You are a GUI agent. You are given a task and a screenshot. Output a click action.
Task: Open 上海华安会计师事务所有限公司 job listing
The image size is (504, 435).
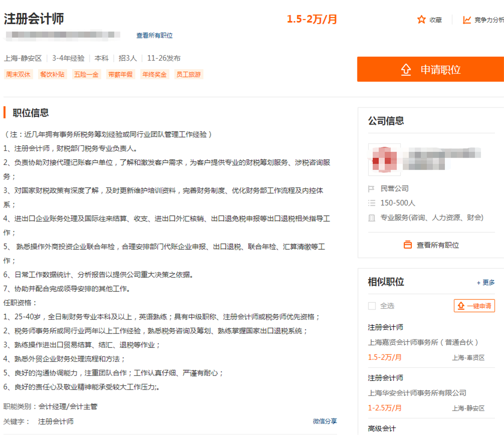point(417,393)
